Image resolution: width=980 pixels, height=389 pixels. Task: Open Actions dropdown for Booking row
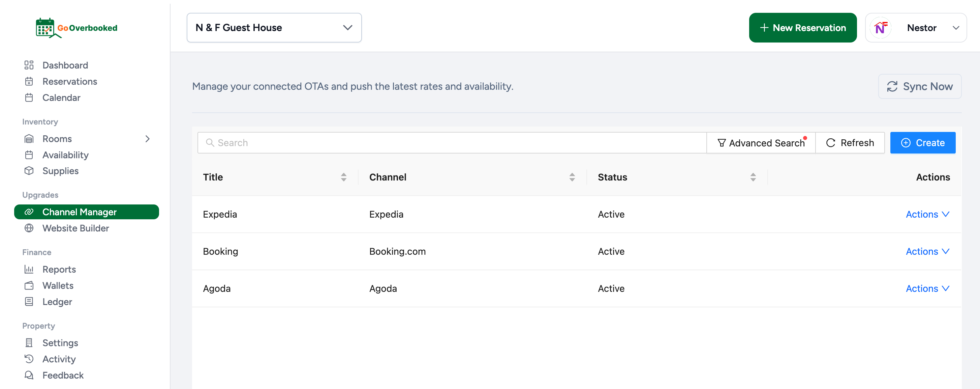point(927,251)
